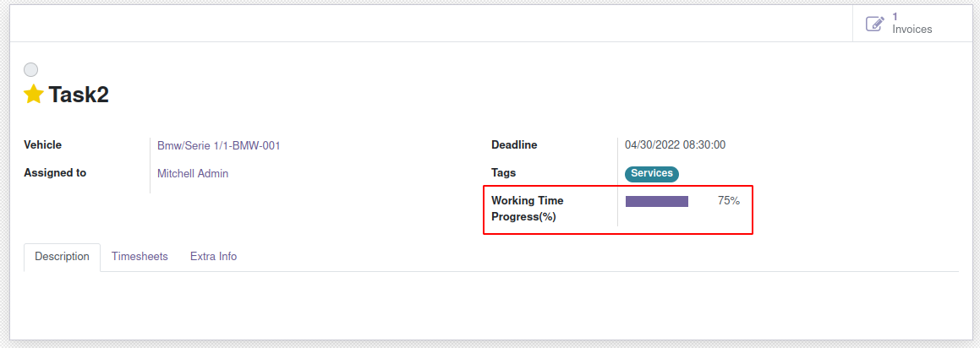The height and width of the screenshot is (348, 980).
Task: Switch to the Extra Info tab
Action: pyautogui.click(x=213, y=257)
